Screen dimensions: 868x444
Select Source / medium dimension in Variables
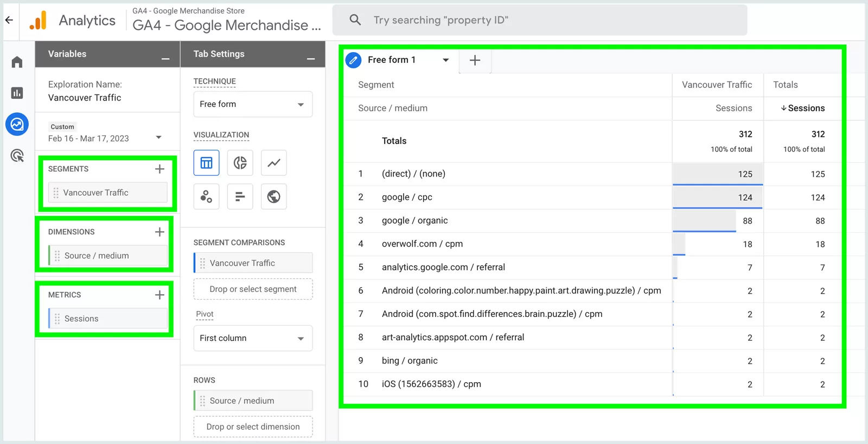coord(108,256)
